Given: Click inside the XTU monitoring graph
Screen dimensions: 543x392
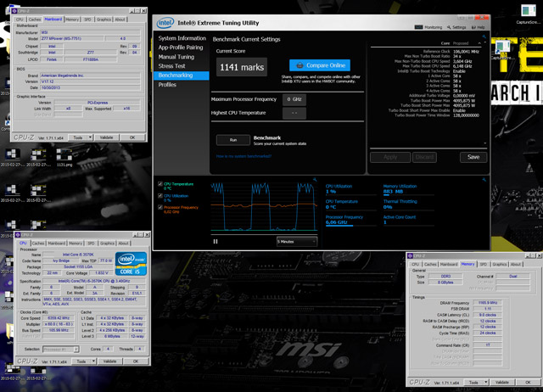Looking at the screenshot, I should 264,206.
